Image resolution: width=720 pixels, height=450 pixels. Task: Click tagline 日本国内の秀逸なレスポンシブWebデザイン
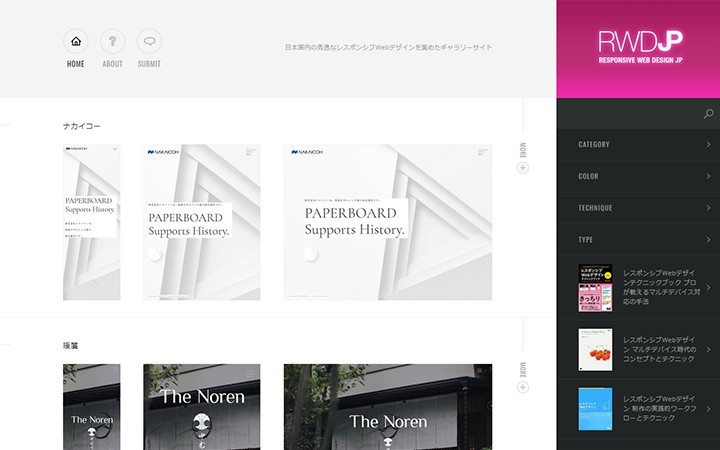pos(388,47)
